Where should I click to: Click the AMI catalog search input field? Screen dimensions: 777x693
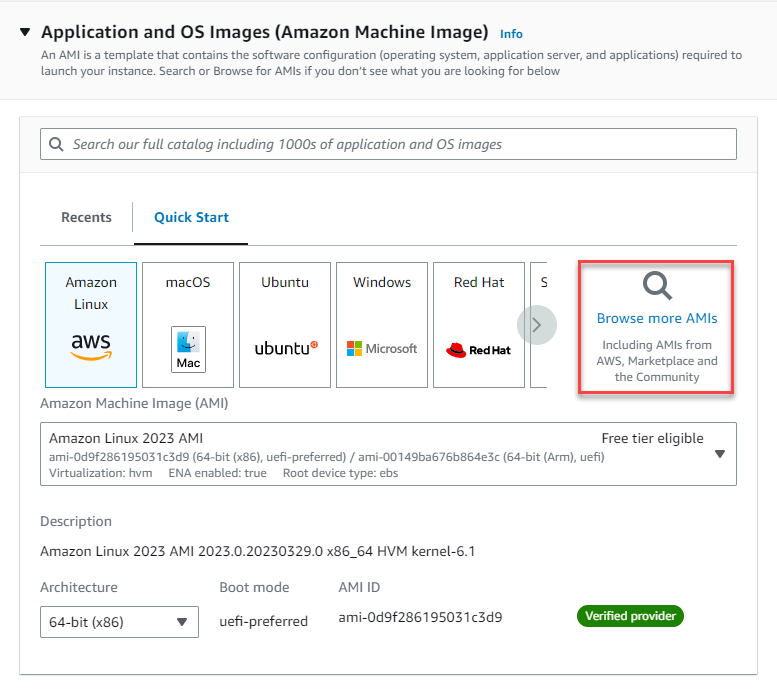pyautogui.click(x=400, y=144)
